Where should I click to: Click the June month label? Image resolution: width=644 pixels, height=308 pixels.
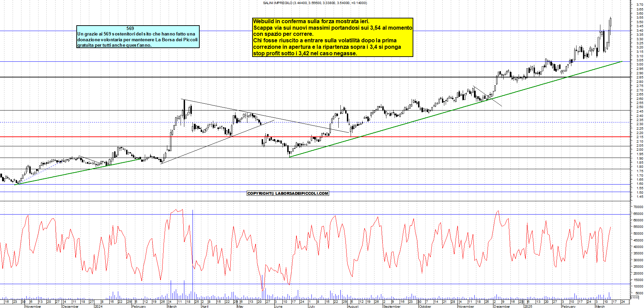[x=278, y=306]
